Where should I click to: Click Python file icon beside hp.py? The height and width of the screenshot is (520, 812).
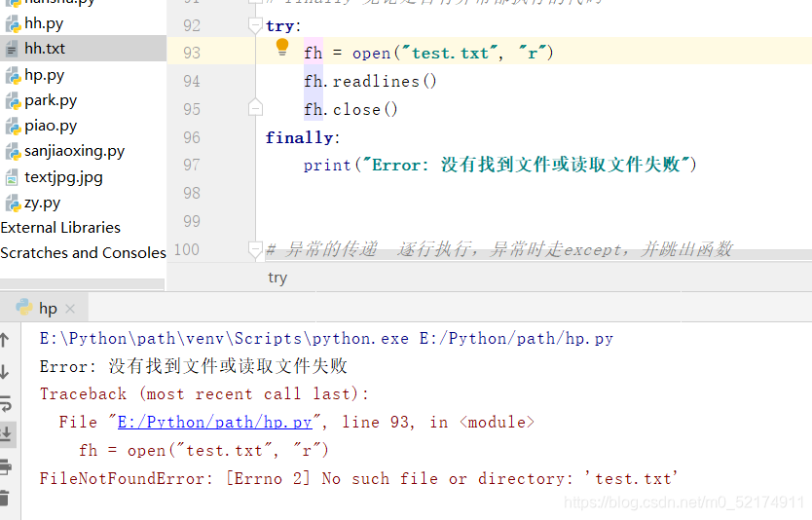[13, 76]
